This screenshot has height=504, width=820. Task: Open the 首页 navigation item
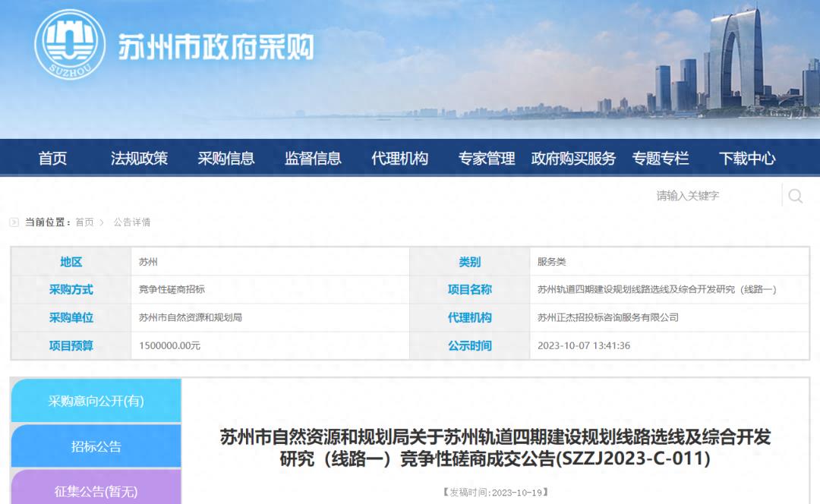tap(52, 158)
